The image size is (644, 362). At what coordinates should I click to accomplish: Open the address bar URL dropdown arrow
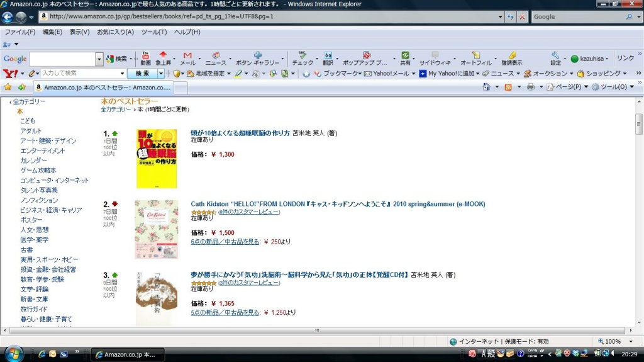(x=500, y=17)
